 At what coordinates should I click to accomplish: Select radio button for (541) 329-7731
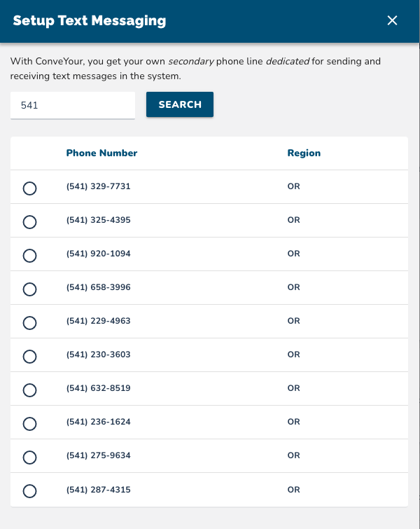[30, 188]
